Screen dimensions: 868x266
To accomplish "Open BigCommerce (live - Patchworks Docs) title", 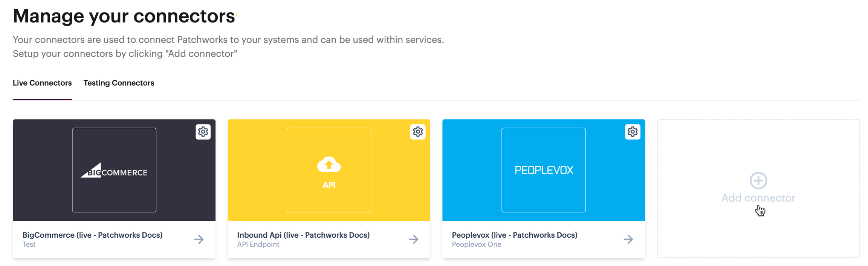I will 92,235.
